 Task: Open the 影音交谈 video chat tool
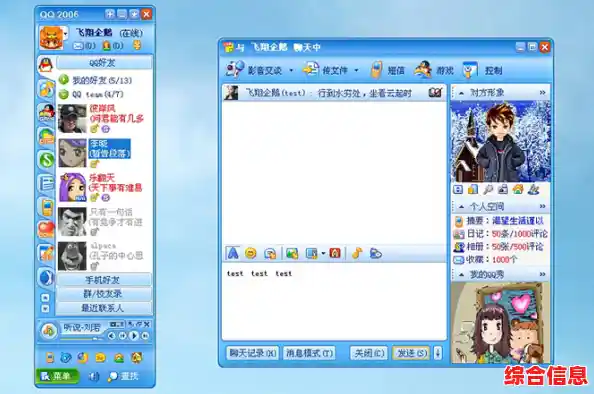click(254, 70)
